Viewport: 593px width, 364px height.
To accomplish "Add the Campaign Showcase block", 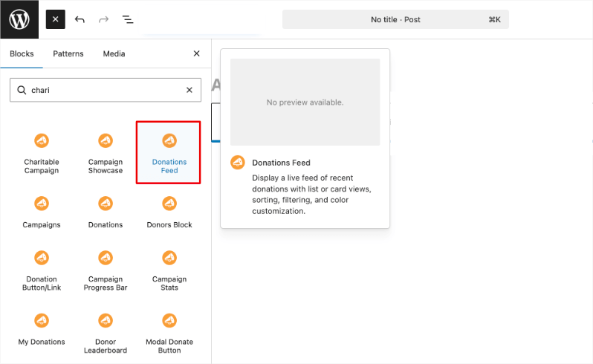I will pyautogui.click(x=106, y=153).
